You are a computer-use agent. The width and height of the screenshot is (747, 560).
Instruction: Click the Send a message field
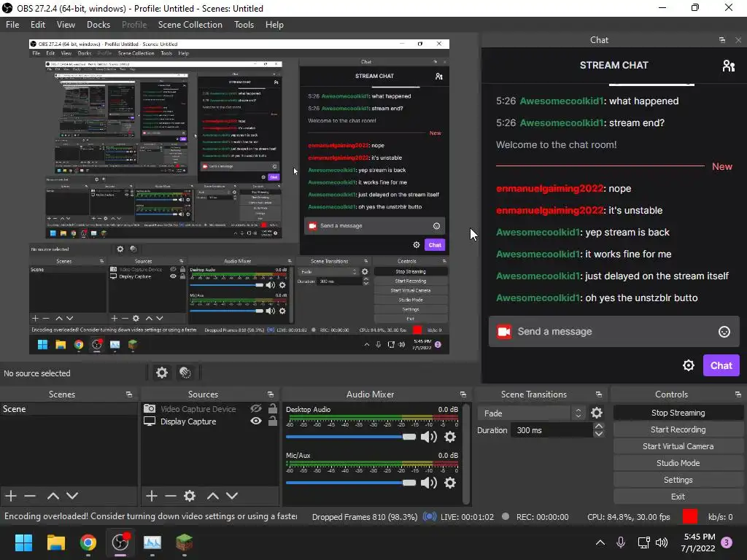point(614,332)
